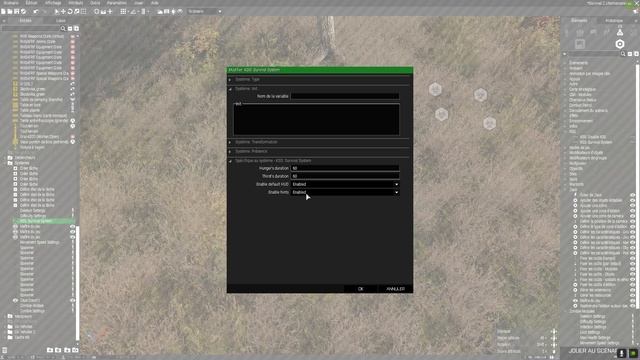The image size is (640, 360).
Task: Select the Rotate widget tool
Action: tap(70, 11)
